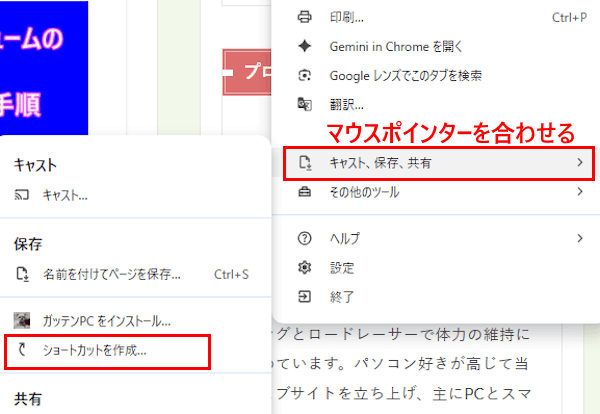Click the red プロ heading box on the page
600x414 pixels.
247,72
